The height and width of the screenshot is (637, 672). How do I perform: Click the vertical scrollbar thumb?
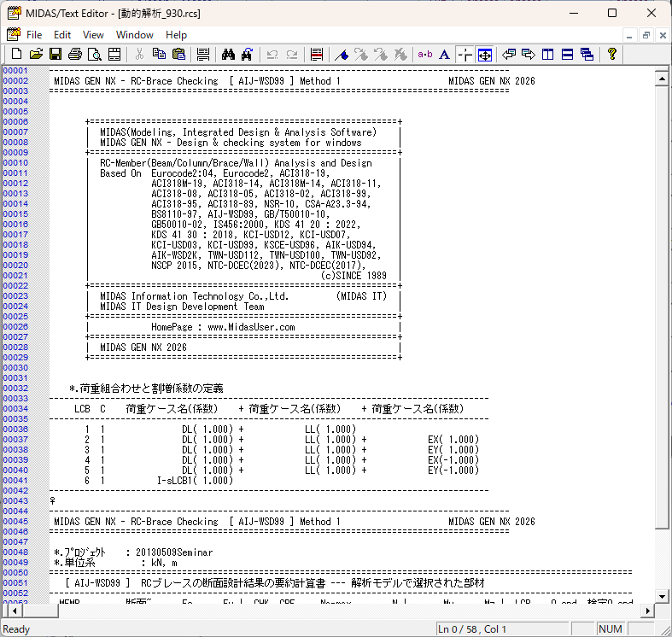pyautogui.click(x=662, y=307)
